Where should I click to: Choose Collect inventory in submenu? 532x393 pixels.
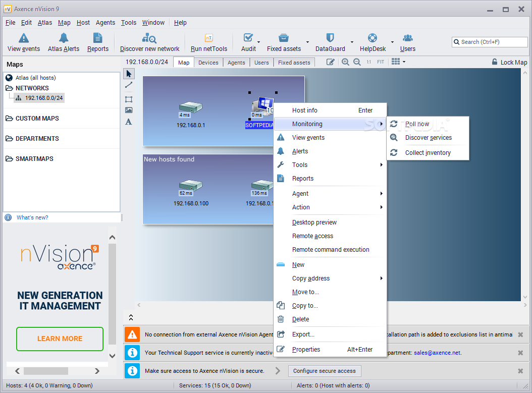point(428,153)
